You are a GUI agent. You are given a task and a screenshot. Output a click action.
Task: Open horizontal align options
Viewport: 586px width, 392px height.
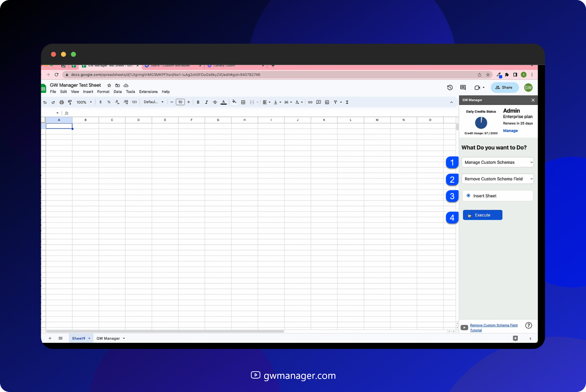(x=267, y=102)
